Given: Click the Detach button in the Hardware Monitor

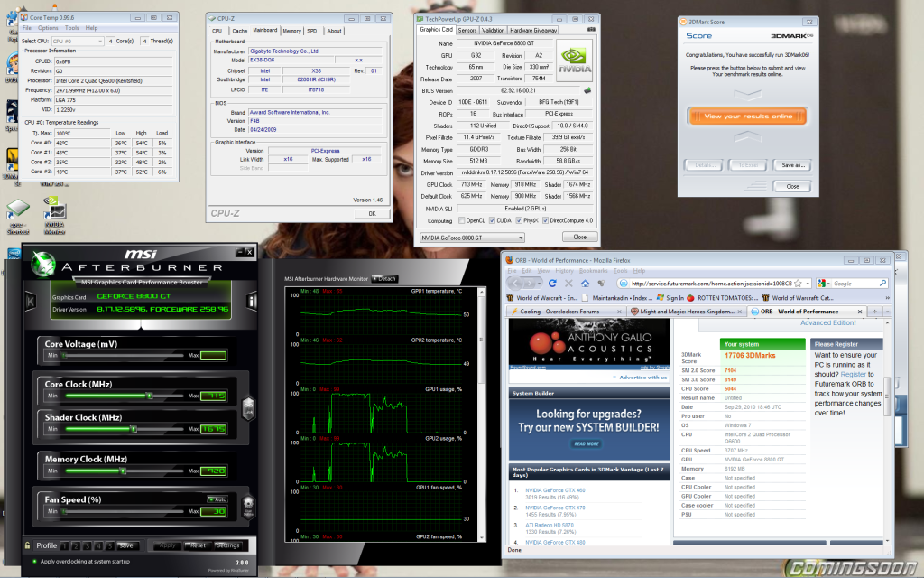Looking at the screenshot, I should (384, 279).
